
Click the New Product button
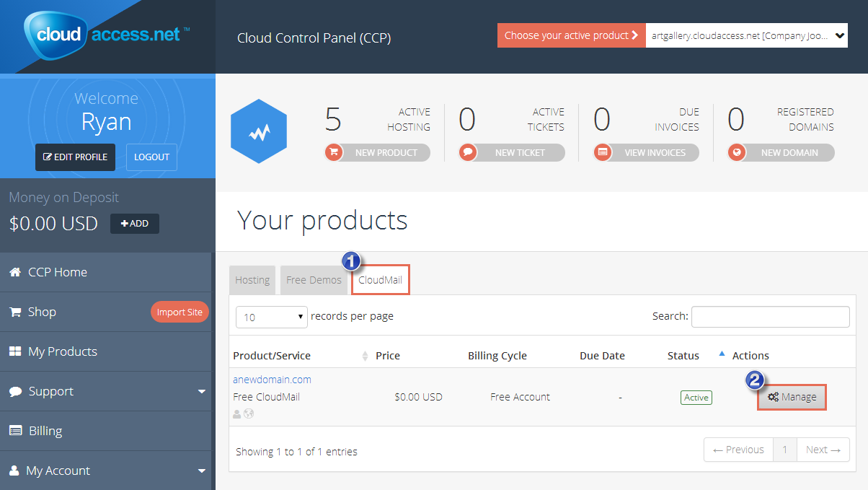pos(377,152)
